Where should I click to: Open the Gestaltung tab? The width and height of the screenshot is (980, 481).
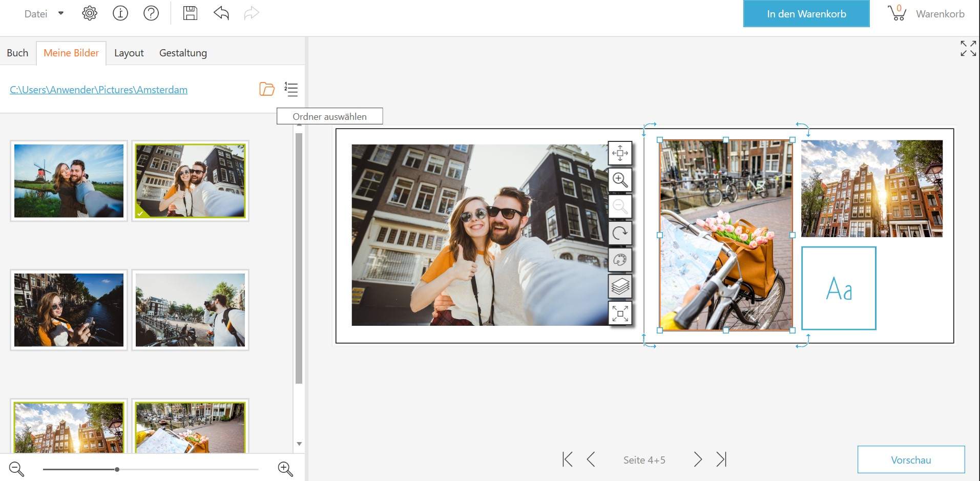183,53
